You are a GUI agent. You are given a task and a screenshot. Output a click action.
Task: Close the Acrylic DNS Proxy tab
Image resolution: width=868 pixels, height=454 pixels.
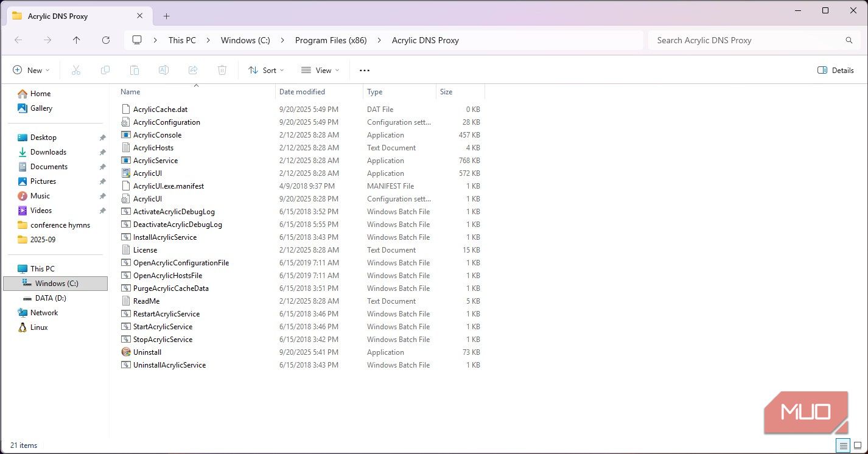pos(140,16)
